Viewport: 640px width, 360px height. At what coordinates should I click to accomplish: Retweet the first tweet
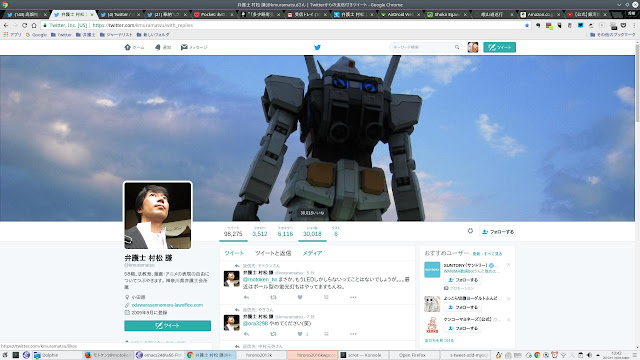[x=273, y=297]
